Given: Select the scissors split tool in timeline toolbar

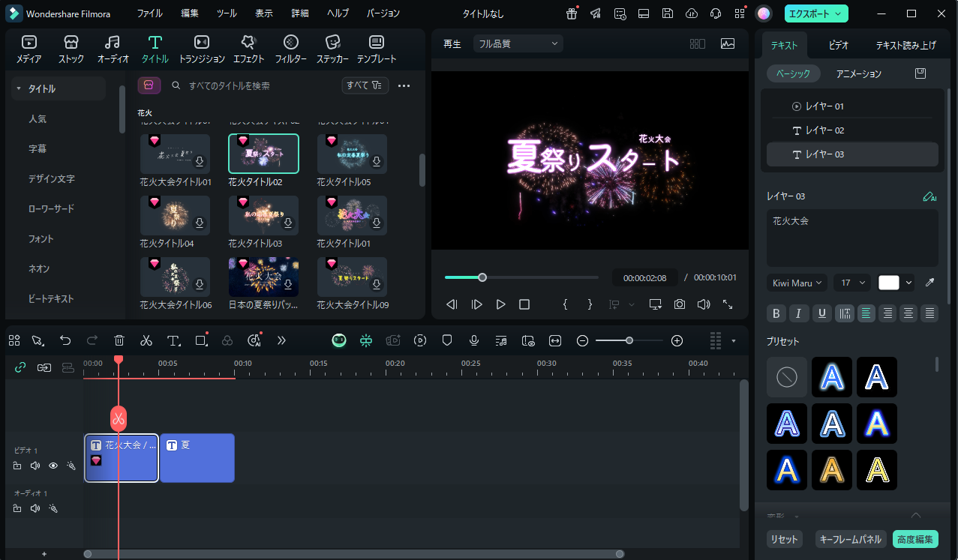Looking at the screenshot, I should [146, 340].
